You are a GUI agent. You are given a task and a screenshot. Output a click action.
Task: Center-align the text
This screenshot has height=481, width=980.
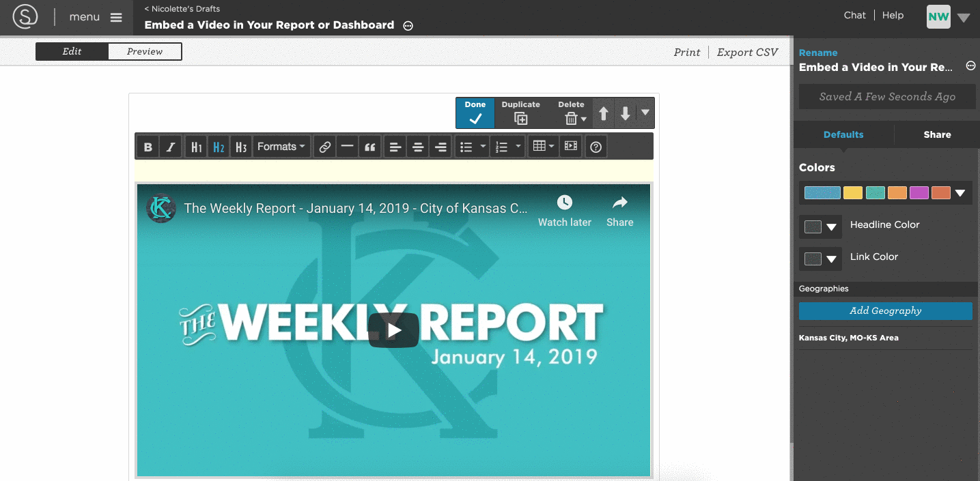pyautogui.click(x=418, y=147)
